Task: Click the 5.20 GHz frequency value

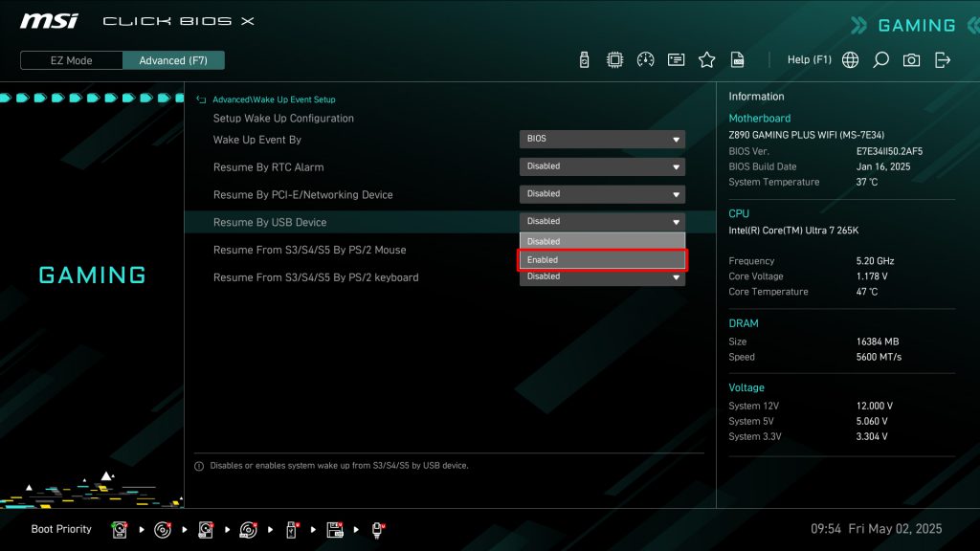Action: (x=875, y=261)
